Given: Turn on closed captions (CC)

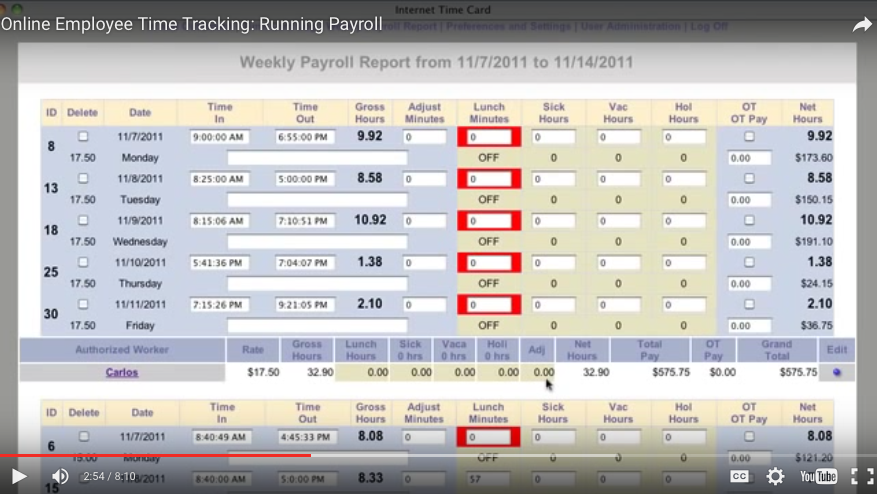Looking at the screenshot, I should click(x=740, y=477).
